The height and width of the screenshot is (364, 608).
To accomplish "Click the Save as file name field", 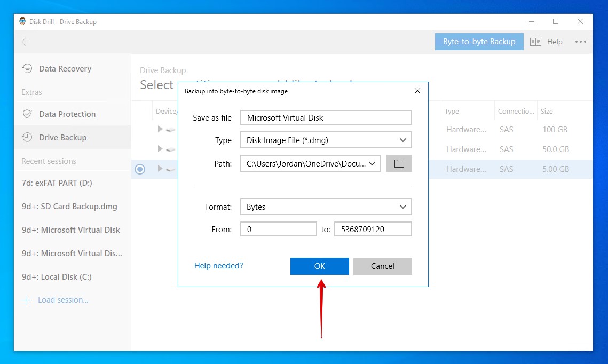I will (326, 117).
